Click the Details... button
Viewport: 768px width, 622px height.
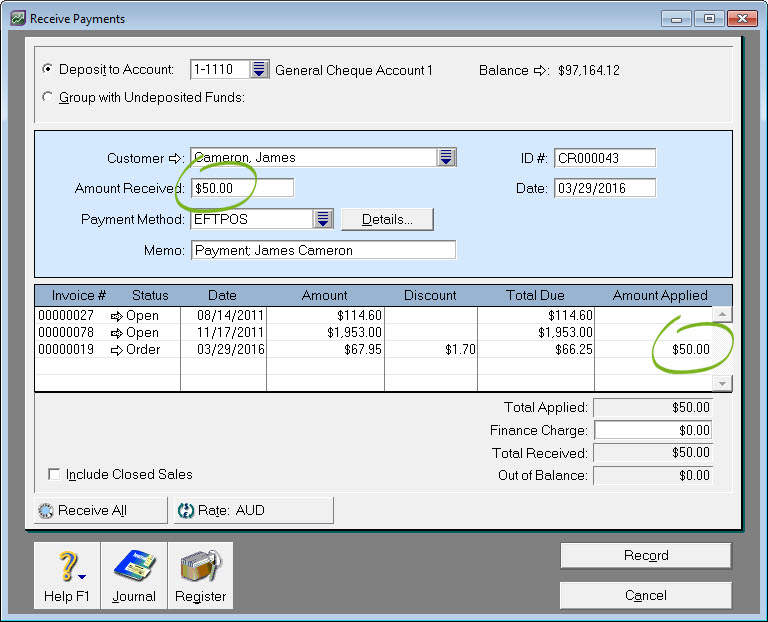tap(387, 219)
